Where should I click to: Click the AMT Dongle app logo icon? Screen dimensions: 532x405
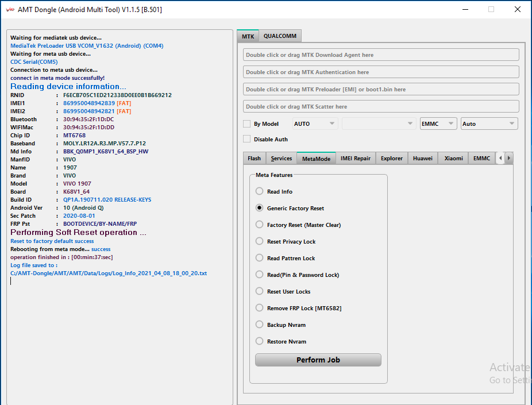9,9
